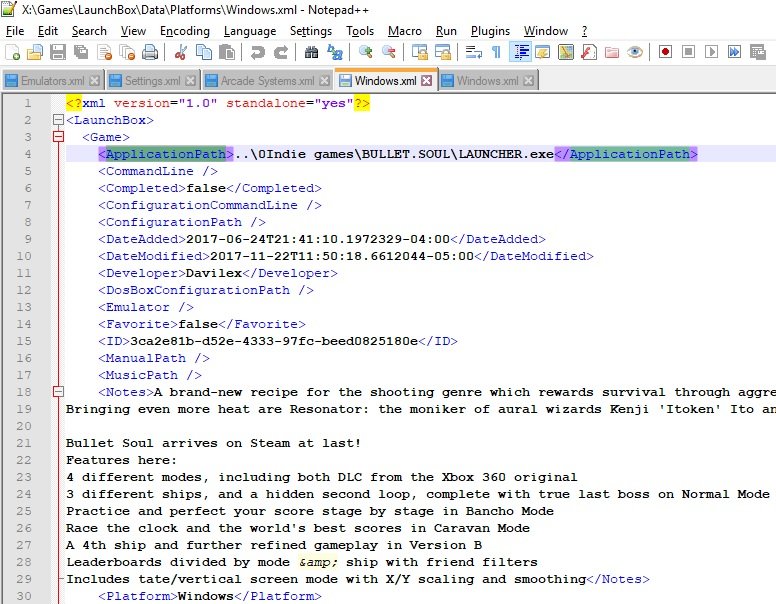Open Find with the binoculars icon
The width and height of the screenshot is (776, 604).
[x=311, y=52]
